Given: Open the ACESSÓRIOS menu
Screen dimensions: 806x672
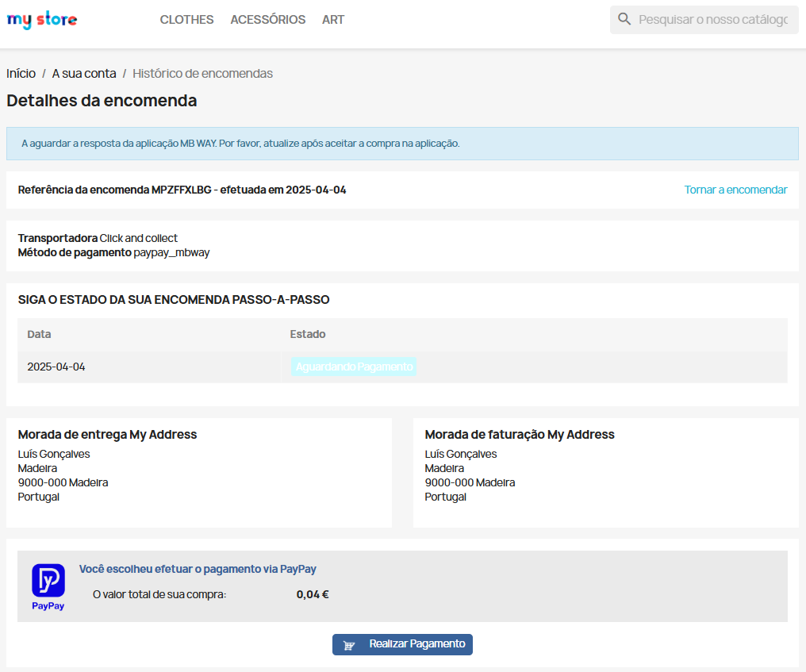Looking at the screenshot, I should point(267,20).
